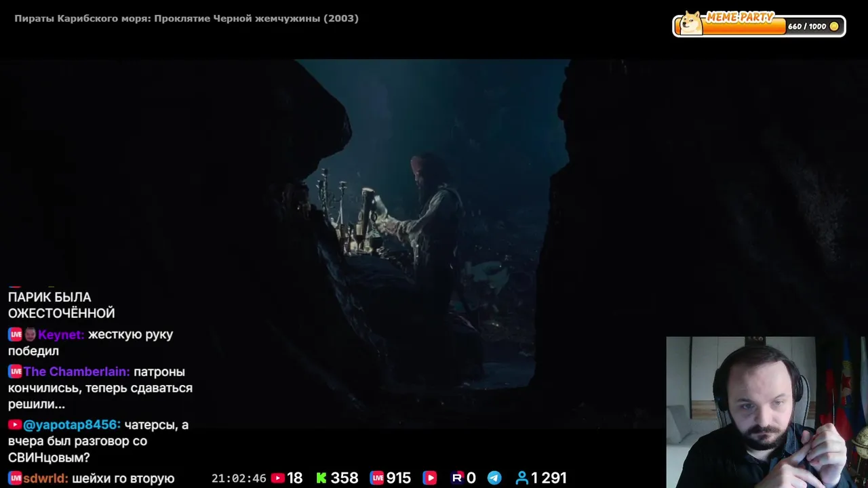This screenshot has height=488, width=868.
Task: Click the LIVE badge next to sdwrld
Action: click(15, 479)
